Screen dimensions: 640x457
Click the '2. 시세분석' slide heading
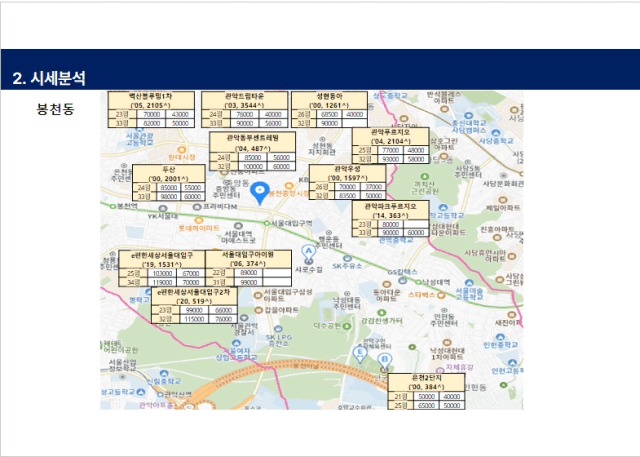click(49, 78)
